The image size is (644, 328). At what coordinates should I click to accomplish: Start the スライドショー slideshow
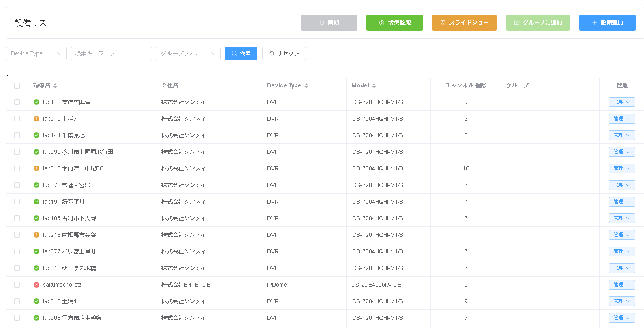click(464, 23)
